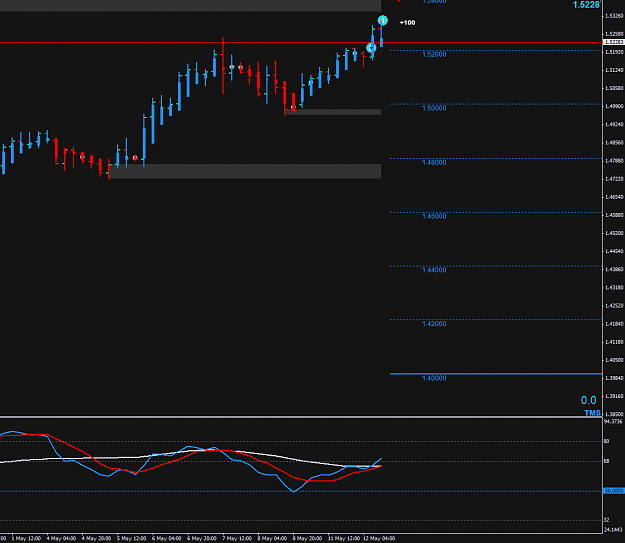Click the 1.53260 price scale value
Viewport: 625px width, 543px height.
(x=614, y=16)
